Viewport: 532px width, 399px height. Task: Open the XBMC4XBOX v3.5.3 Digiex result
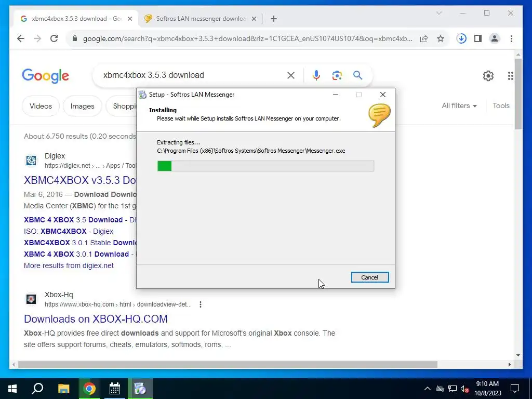80,180
